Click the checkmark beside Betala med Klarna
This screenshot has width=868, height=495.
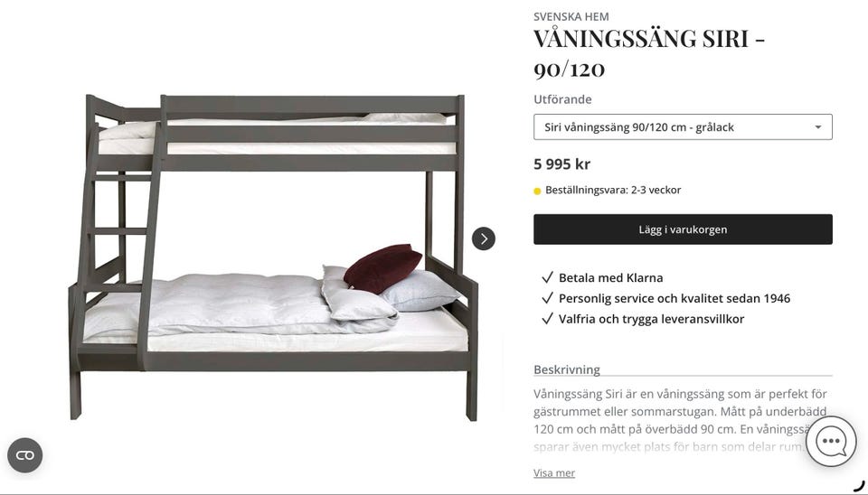[x=547, y=277]
